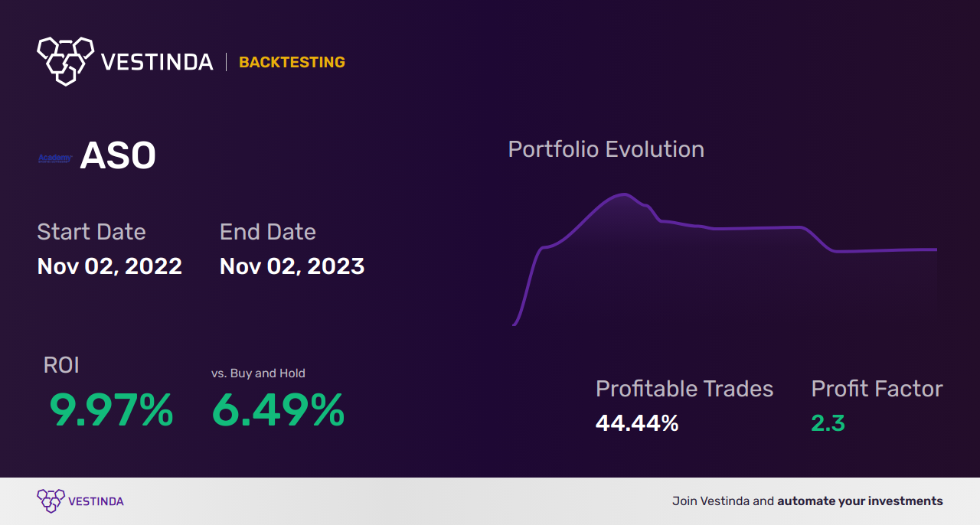Click the Nov 02, 2023 end date value
The height and width of the screenshot is (525, 980).
coord(292,266)
